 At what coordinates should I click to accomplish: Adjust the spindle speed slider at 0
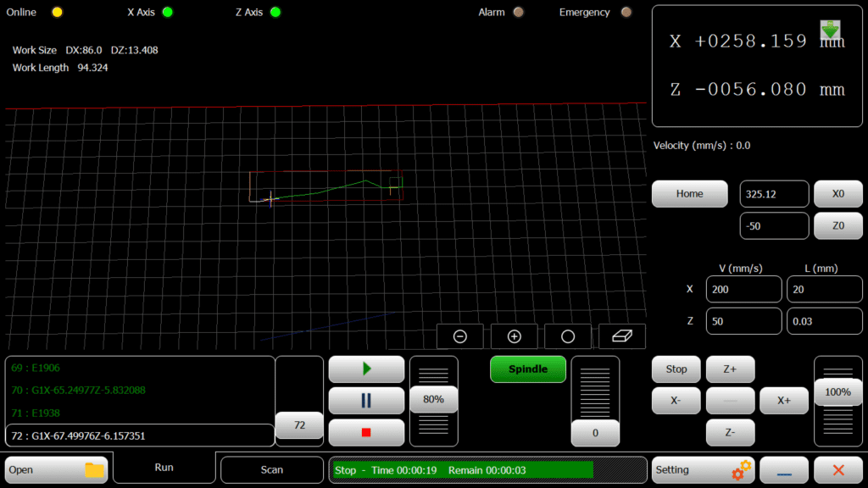[595, 433]
